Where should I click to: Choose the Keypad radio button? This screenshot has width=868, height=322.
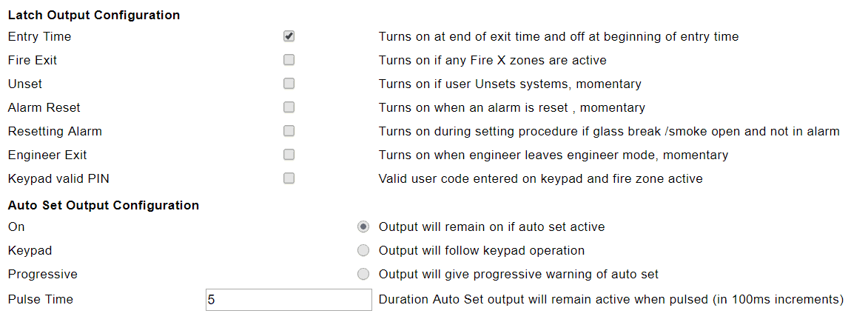[363, 250]
